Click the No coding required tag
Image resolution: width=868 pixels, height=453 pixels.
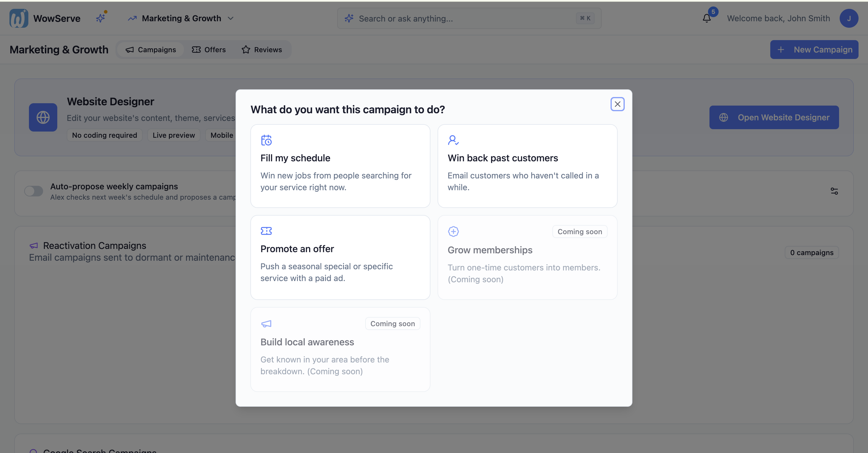(x=105, y=135)
